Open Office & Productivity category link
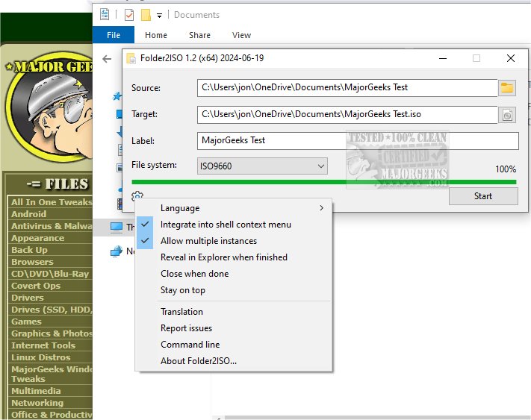This screenshot has width=531, height=420. point(52,415)
